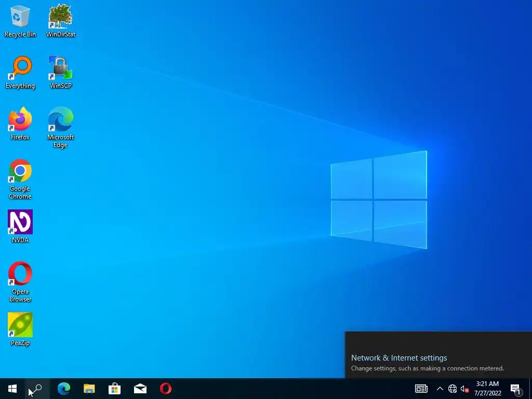Select the Microsoft Edge desktop shortcut

61,128
